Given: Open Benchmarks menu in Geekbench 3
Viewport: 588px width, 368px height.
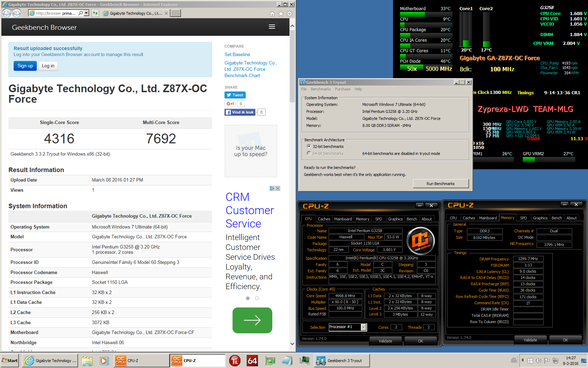Looking at the screenshot, I should (x=321, y=89).
